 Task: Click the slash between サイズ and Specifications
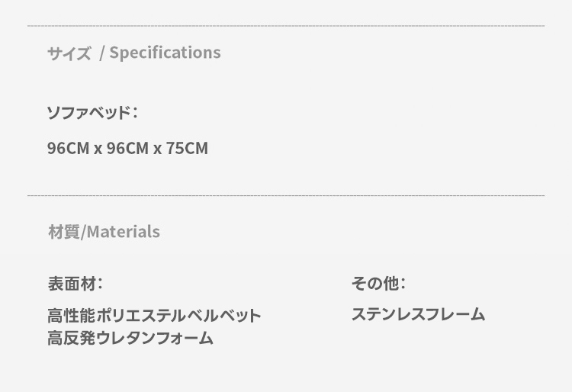(x=101, y=53)
